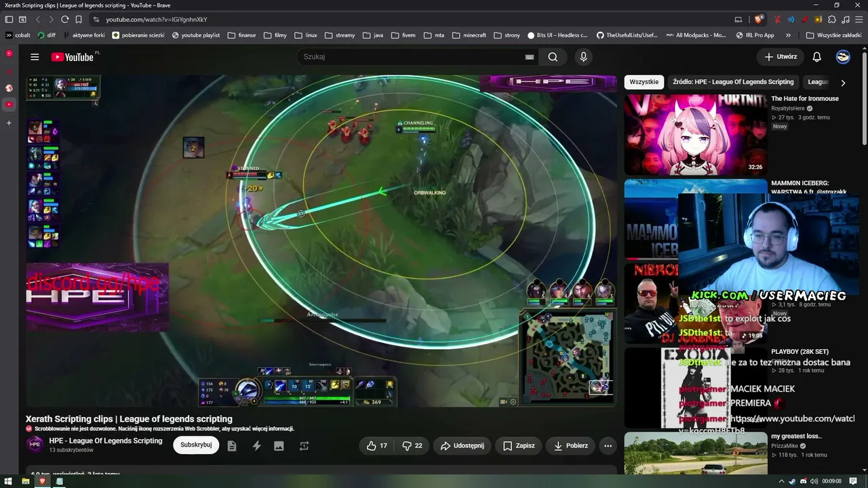Open the Windows notification center
The image size is (868, 488).
click(853, 481)
